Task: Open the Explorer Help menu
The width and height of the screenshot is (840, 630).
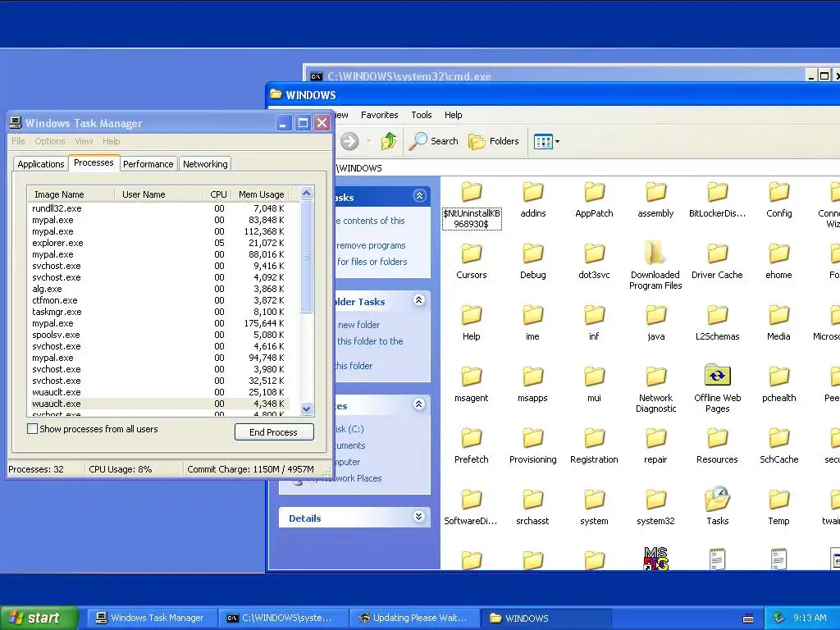Action: pyautogui.click(x=453, y=115)
